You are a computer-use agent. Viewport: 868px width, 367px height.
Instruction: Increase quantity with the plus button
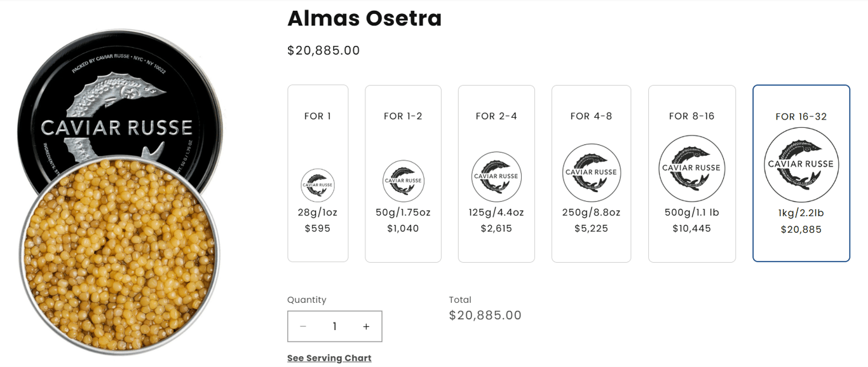point(366,326)
